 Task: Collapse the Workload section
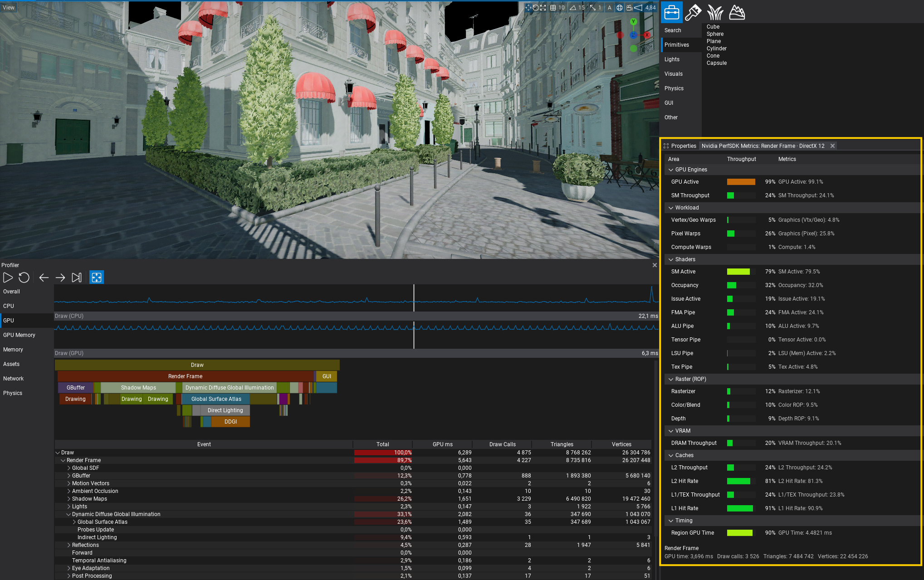click(671, 208)
